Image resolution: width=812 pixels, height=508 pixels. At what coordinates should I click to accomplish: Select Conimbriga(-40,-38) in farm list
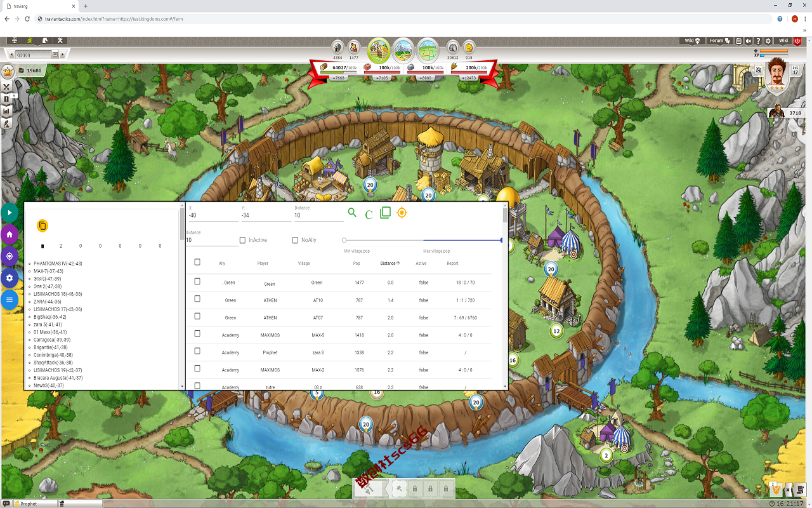(53, 355)
